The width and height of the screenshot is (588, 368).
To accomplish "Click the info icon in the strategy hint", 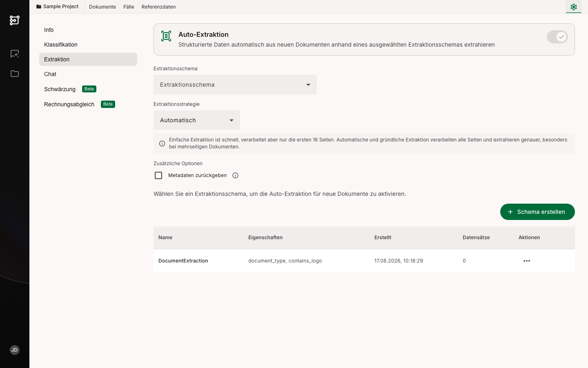I will [x=162, y=144].
